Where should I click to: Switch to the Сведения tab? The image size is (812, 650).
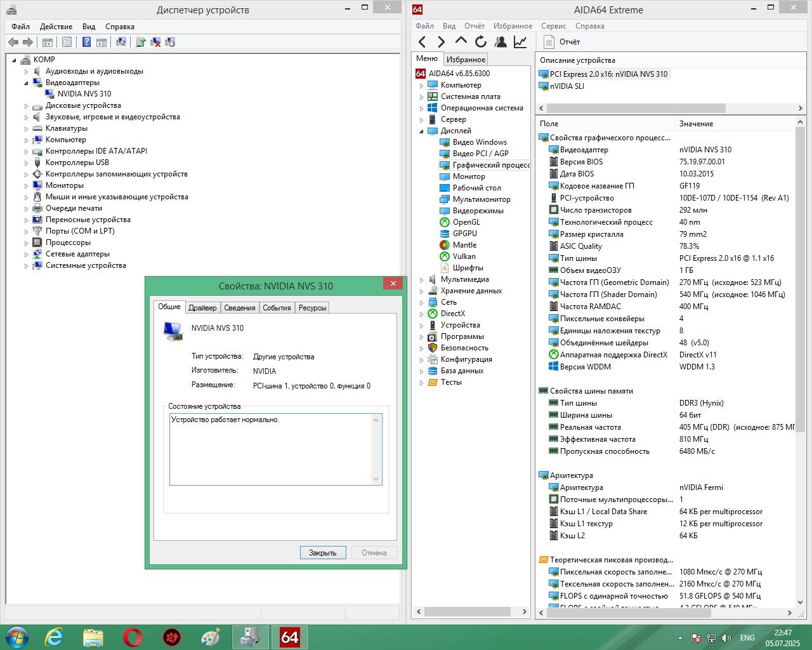[x=240, y=308]
